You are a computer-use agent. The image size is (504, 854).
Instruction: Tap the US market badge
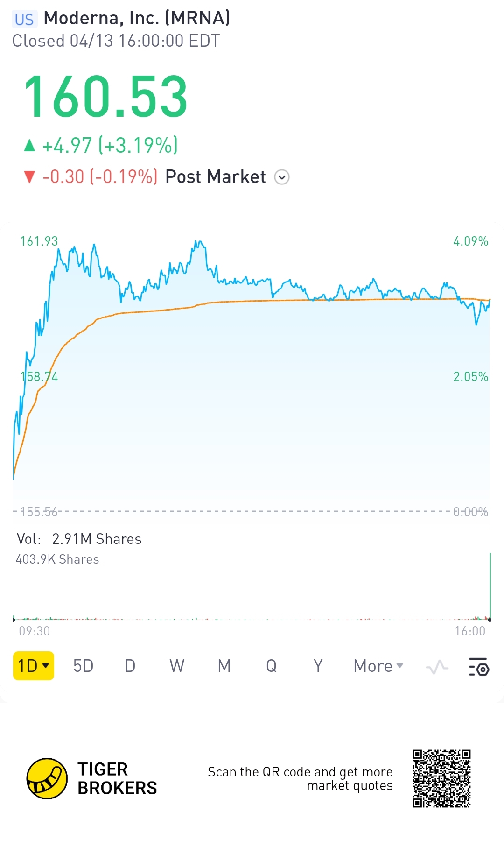24,19
